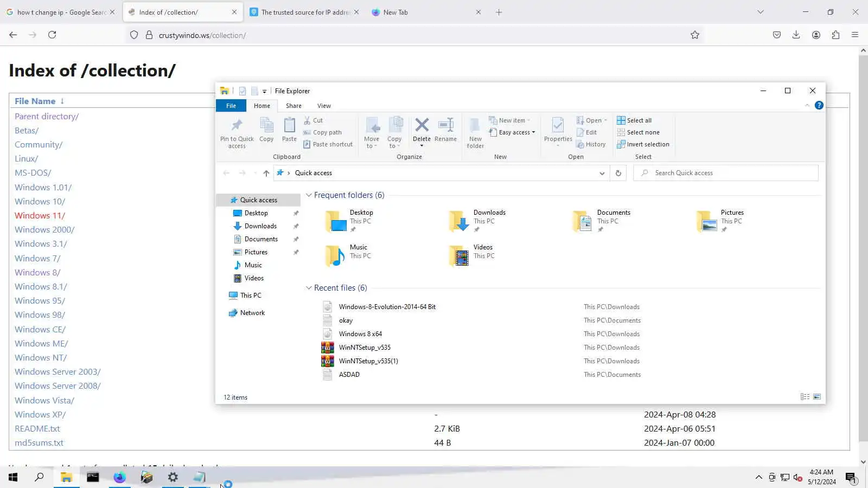Switch to the View ribbon tab
Image resolution: width=868 pixels, height=488 pixels.
324,106
